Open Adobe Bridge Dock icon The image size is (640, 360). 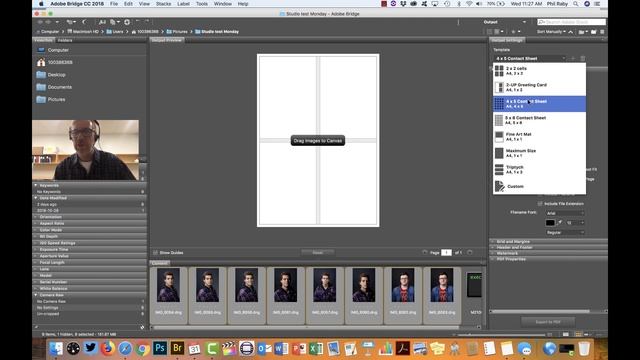[177, 348]
